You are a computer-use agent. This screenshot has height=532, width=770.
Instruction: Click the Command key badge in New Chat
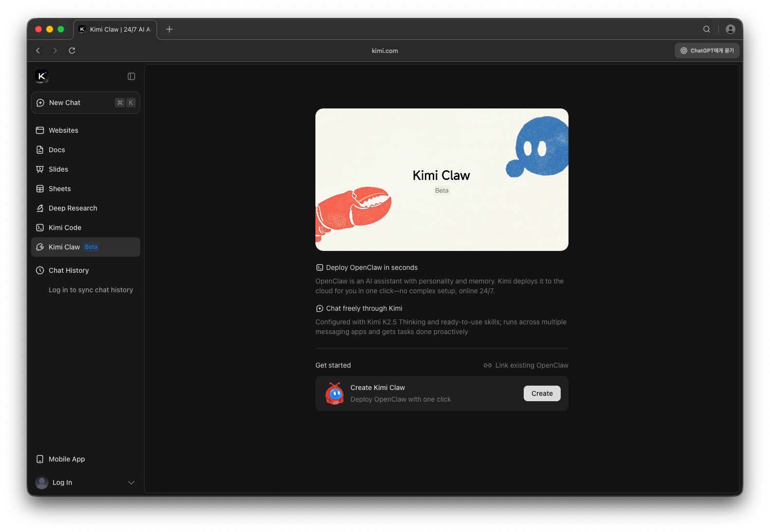[120, 103]
